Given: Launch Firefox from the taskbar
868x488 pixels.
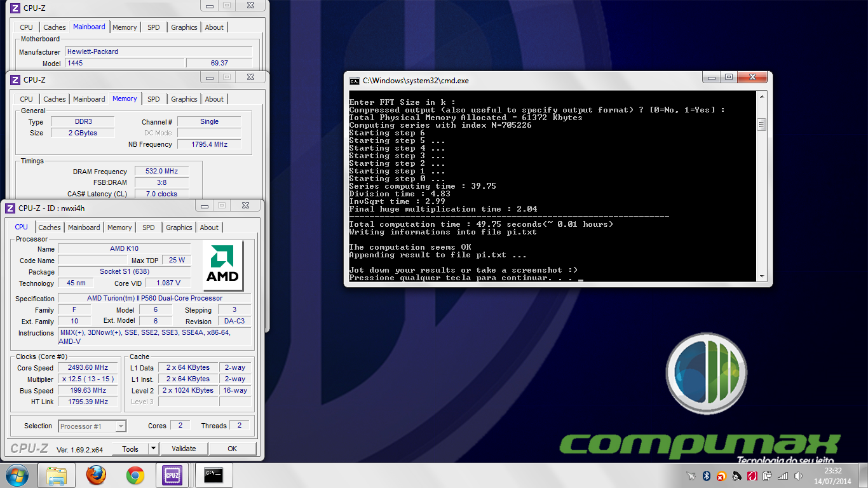Looking at the screenshot, I should click(x=97, y=475).
